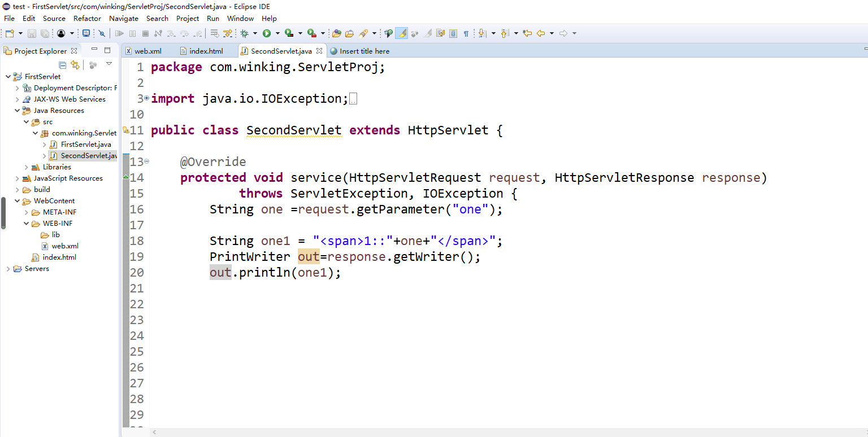This screenshot has height=437, width=868.
Task: Click the Back navigation arrow icon
Action: [x=541, y=33]
